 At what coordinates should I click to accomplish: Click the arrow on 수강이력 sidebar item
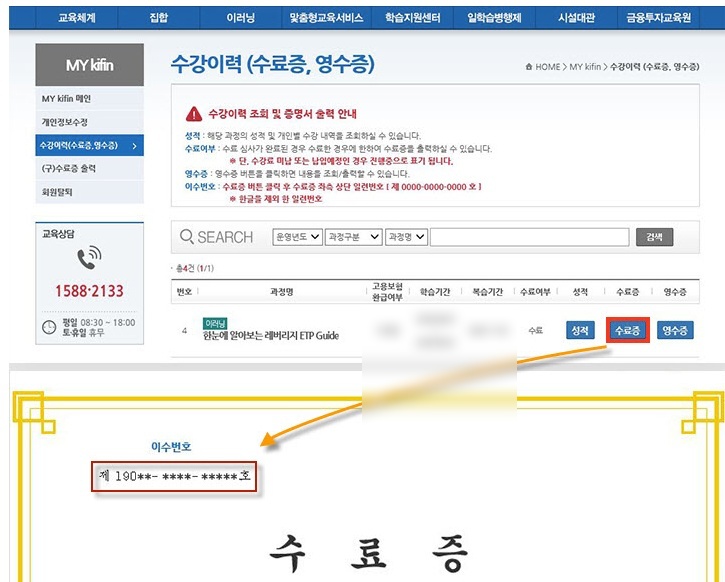pyautogui.click(x=134, y=146)
